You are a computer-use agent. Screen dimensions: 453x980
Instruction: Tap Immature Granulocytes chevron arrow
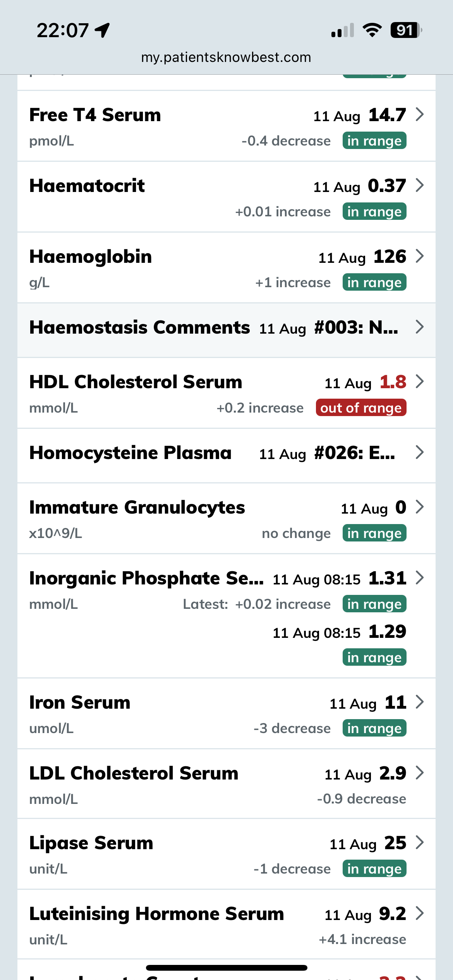(419, 507)
